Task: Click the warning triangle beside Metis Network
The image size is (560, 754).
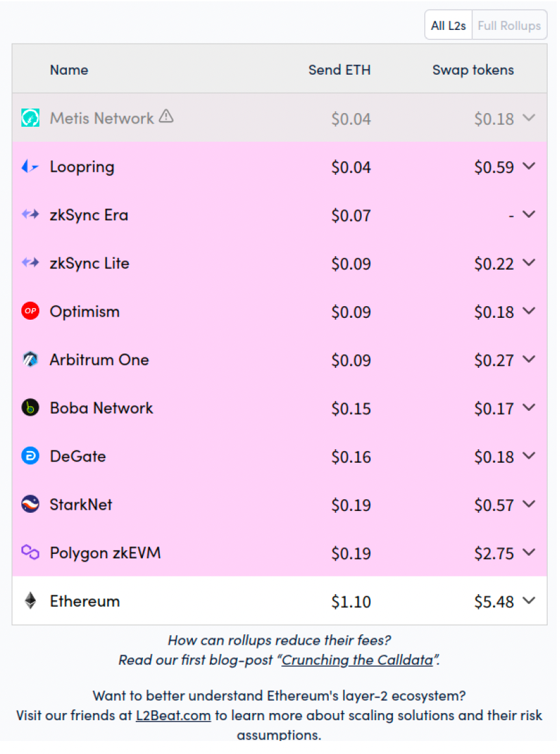Action: pos(166,116)
